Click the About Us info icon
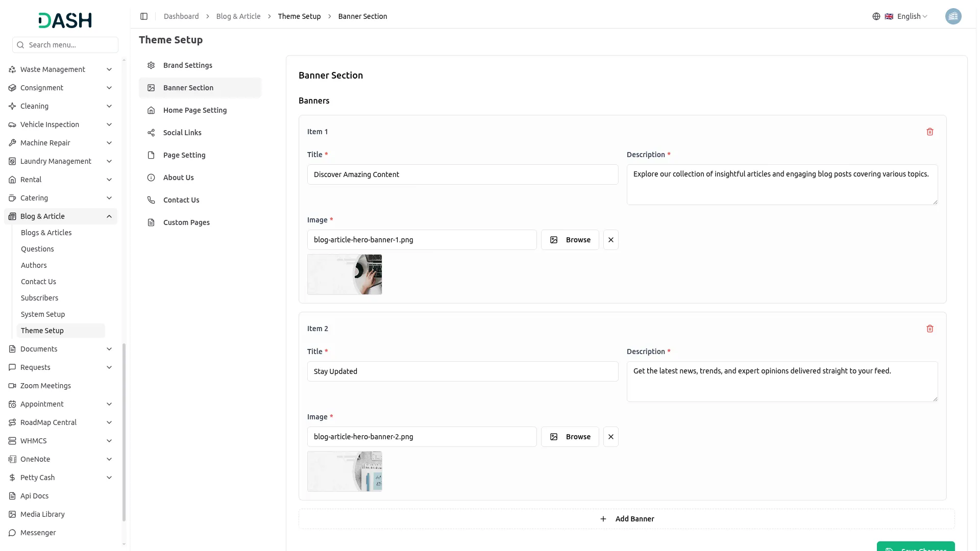 (x=151, y=178)
